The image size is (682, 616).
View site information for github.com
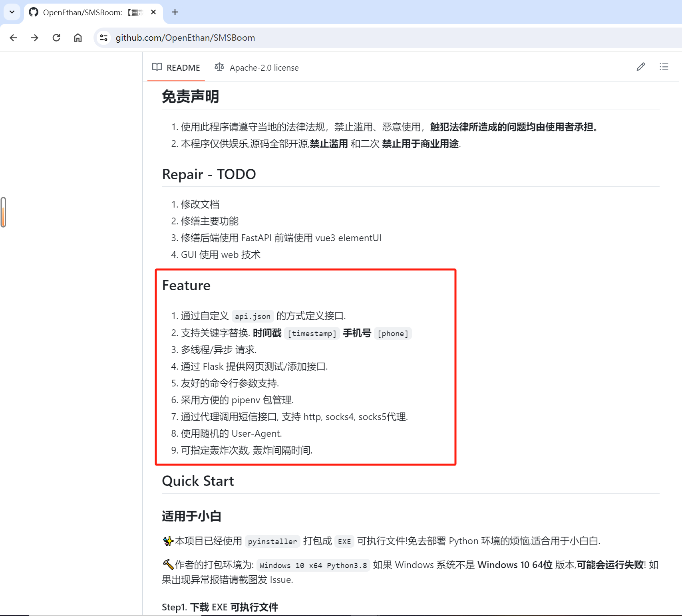coord(104,38)
